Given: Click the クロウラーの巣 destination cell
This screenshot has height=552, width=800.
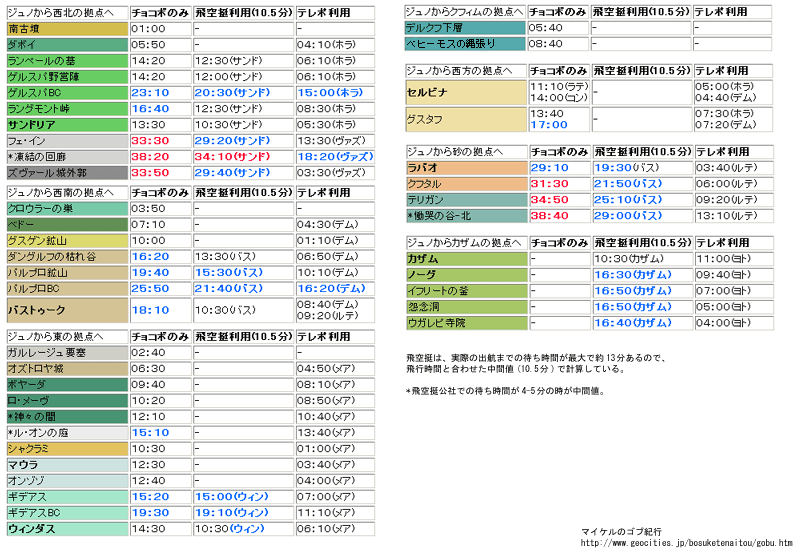Looking at the screenshot, I should pos(67,209).
